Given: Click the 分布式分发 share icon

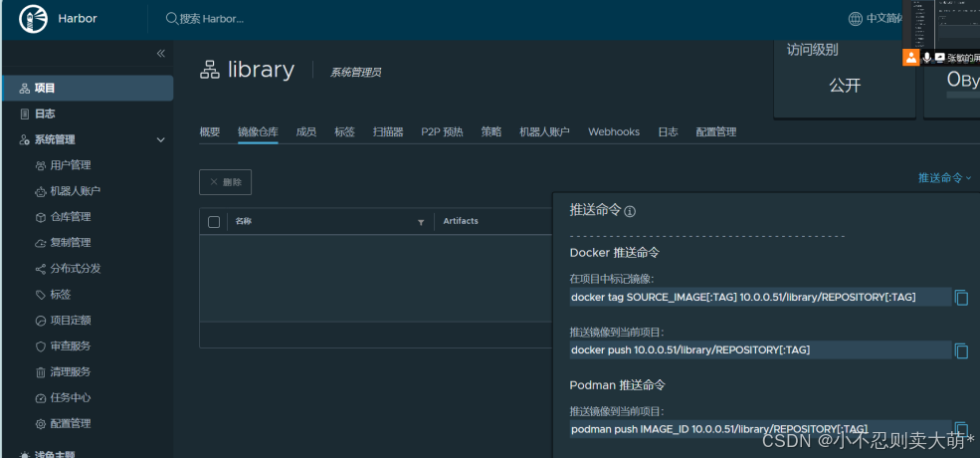Looking at the screenshot, I should pyautogui.click(x=41, y=268).
